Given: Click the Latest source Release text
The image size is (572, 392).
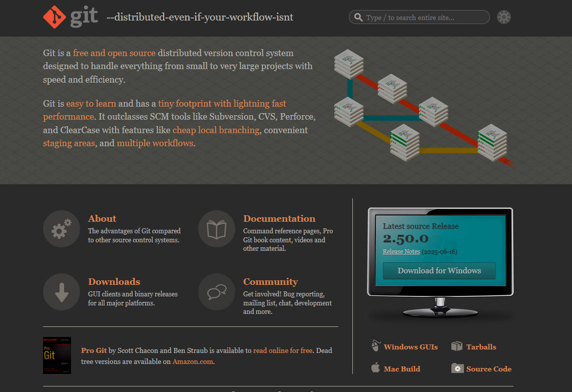Looking at the screenshot, I should tap(420, 226).
